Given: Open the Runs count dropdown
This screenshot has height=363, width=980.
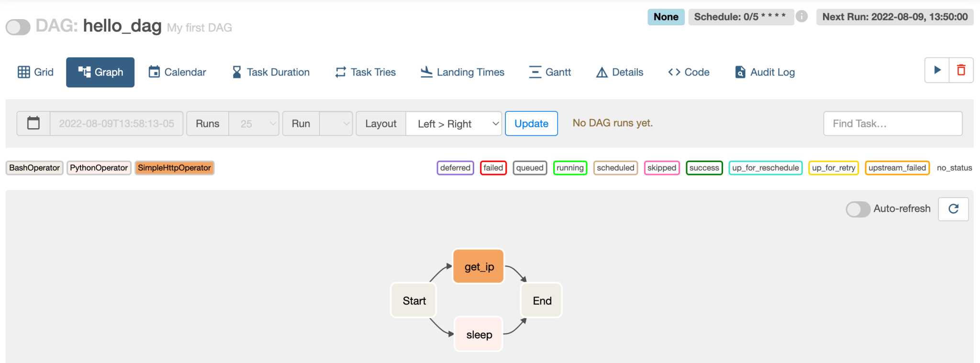Looking at the screenshot, I should pyautogui.click(x=254, y=124).
